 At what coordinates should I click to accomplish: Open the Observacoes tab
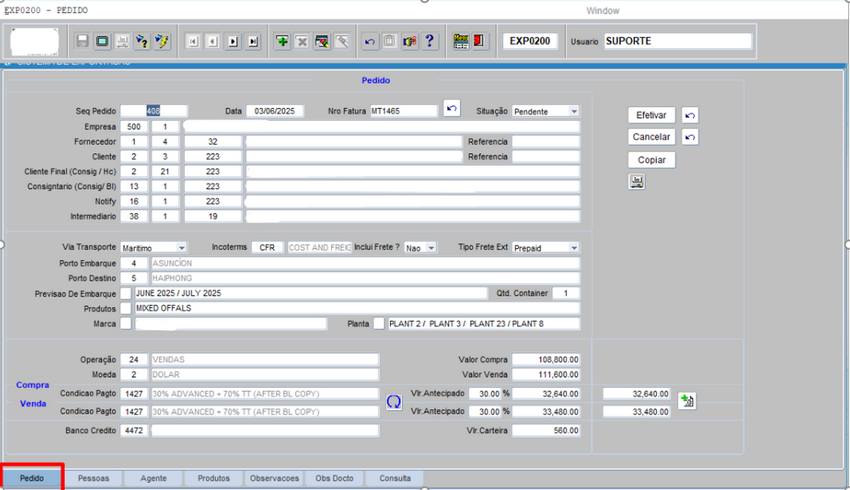point(274,479)
